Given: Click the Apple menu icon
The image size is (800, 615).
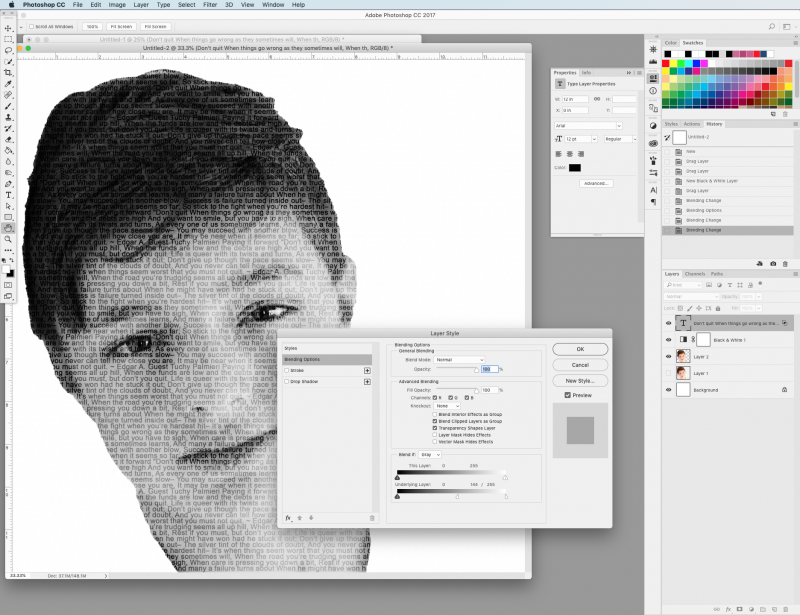Looking at the screenshot, I should click(x=11, y=5).
